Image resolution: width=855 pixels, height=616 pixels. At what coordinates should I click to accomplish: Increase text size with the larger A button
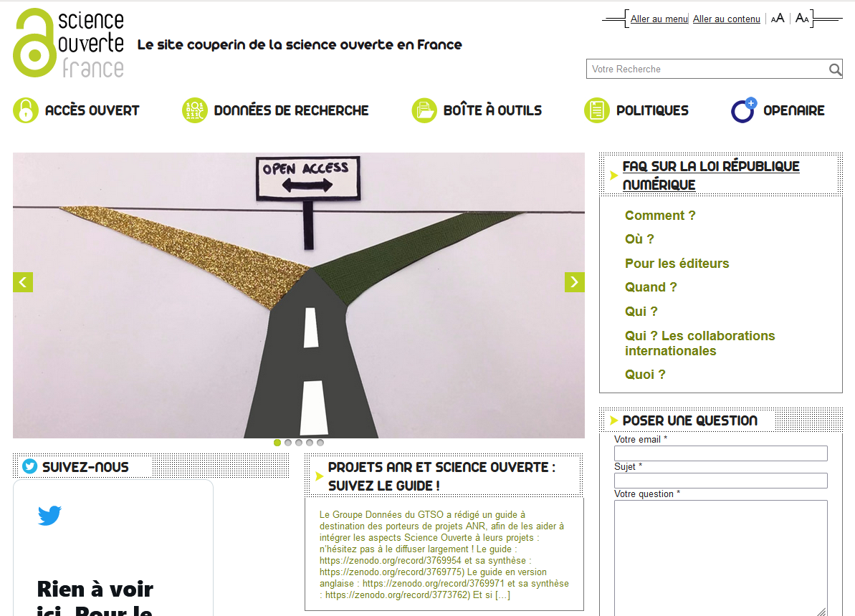(778, 19)
